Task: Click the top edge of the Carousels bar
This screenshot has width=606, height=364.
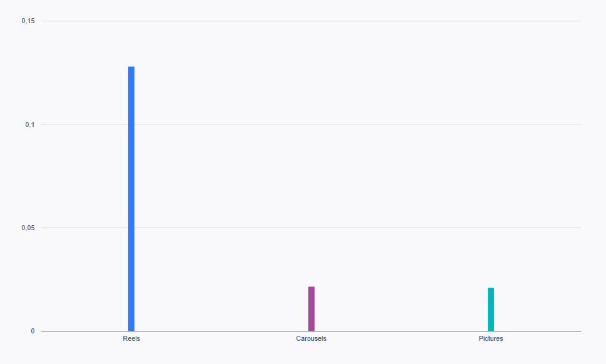Action: tap(311, 288)
